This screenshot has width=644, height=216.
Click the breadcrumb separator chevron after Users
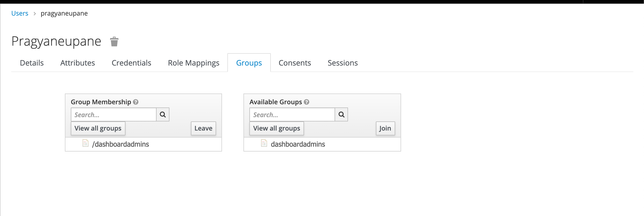click(35, 13)
